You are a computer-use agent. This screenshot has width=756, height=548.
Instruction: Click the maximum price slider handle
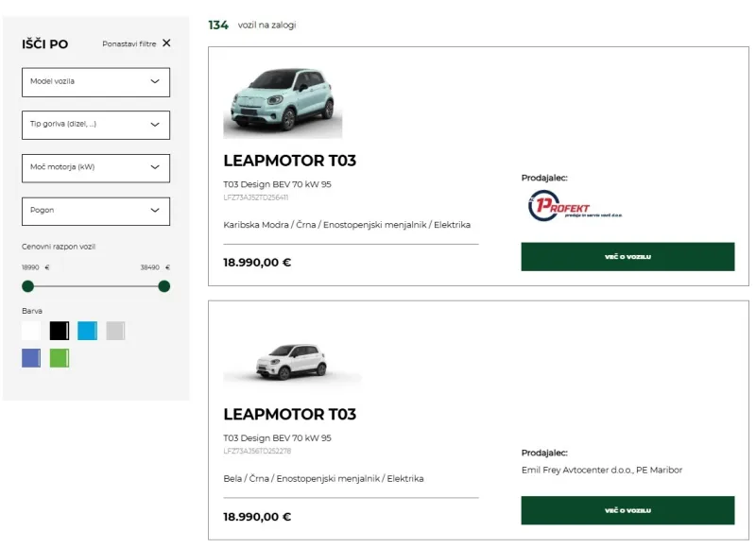(x=163, y=286)
